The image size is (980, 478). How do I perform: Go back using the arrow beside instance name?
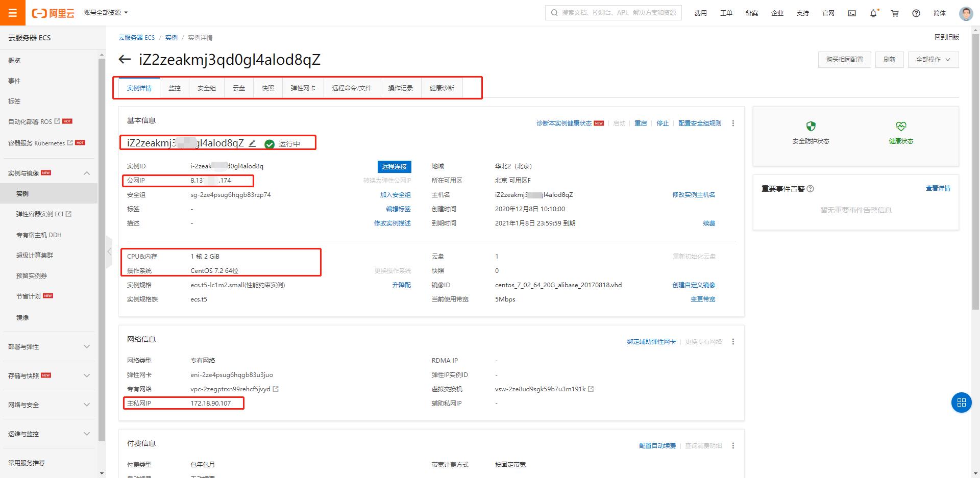(125, 60)
